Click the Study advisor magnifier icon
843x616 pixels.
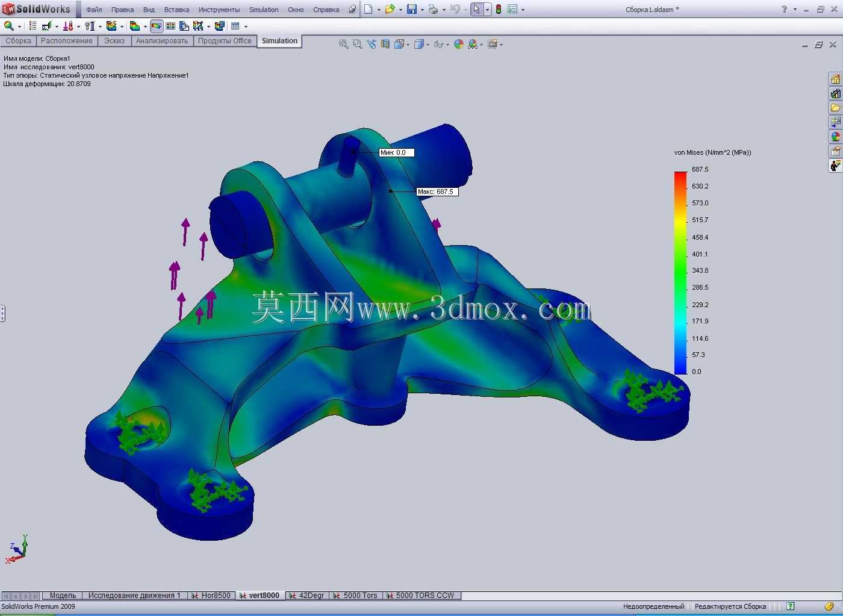pos(9,26)
